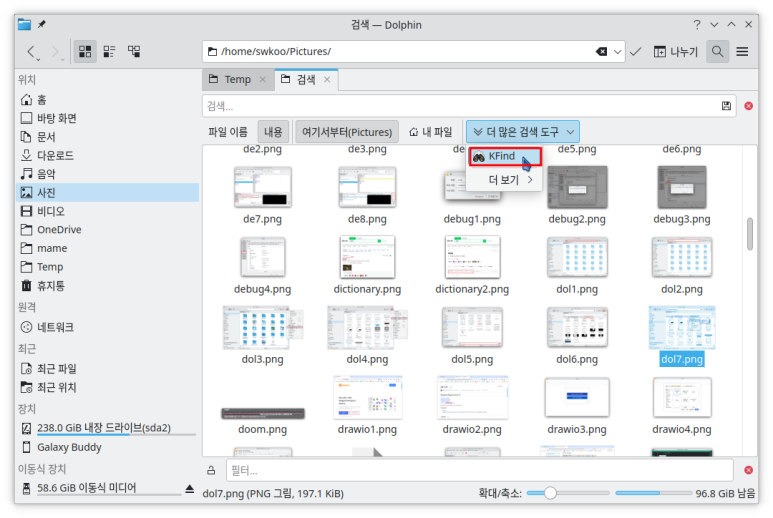The width and height of the screenshot is (773, 518).
Task: Close the Search (검색) tab
Action: (x=327, y=79)
